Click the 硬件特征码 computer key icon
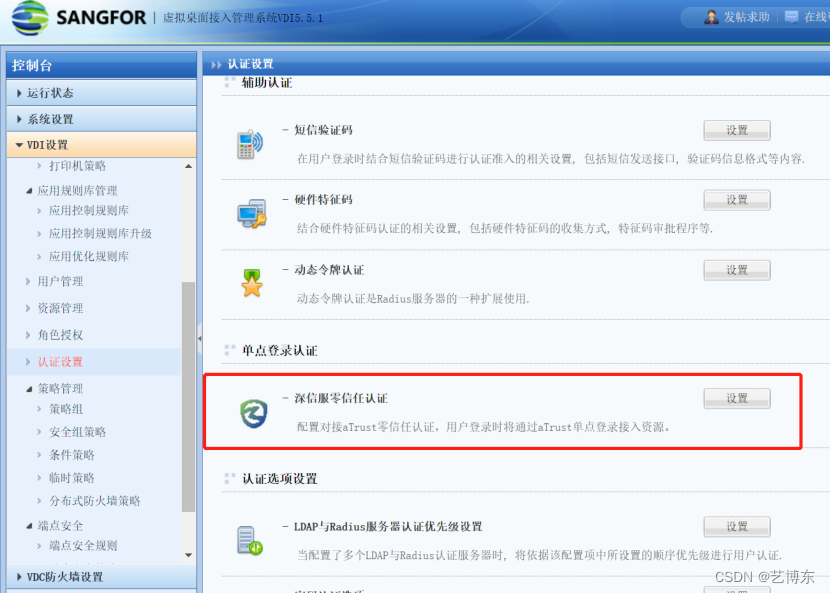 click(251, 214)
